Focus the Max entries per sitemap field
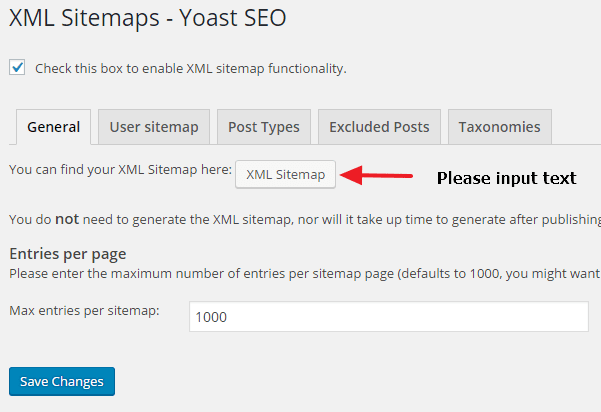The height and width of the screenshot is (412, 601). (x=388, y=317)
